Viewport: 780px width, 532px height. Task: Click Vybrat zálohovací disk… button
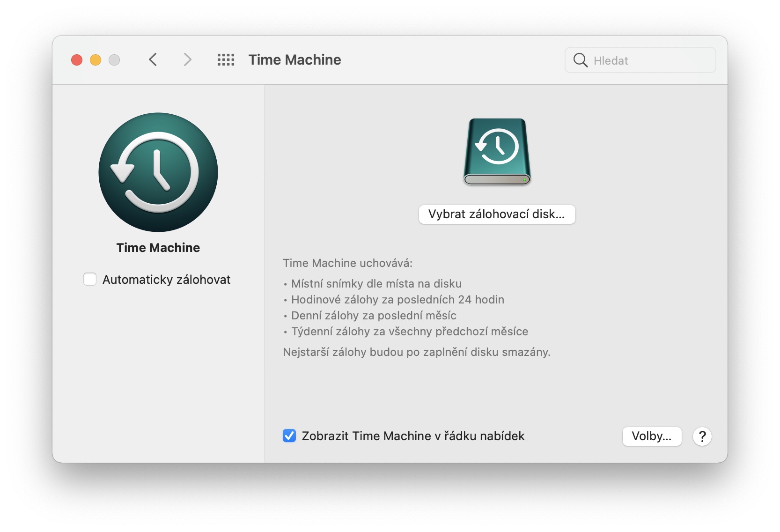tap(497, 214)
